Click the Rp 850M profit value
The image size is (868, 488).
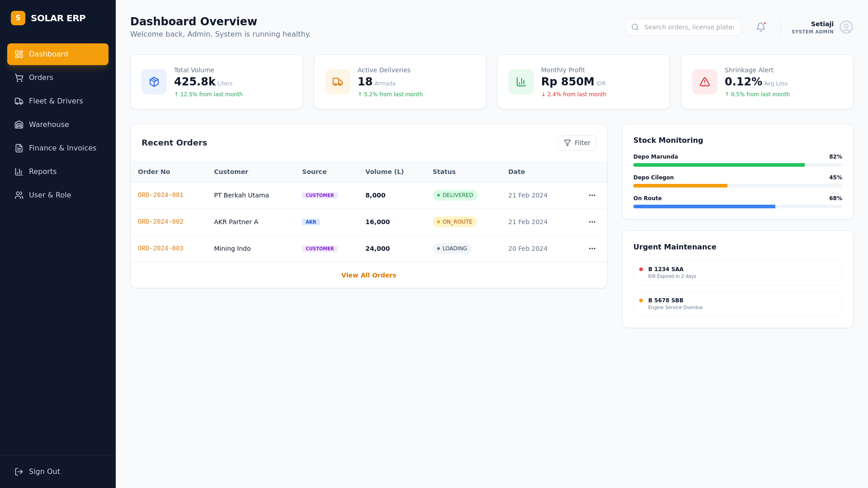[x=568, y=82]
